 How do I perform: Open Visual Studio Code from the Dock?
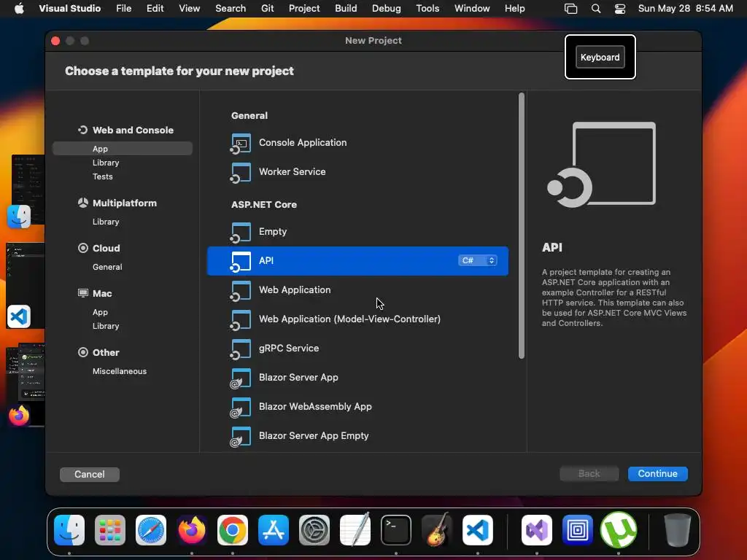point(477,530)
